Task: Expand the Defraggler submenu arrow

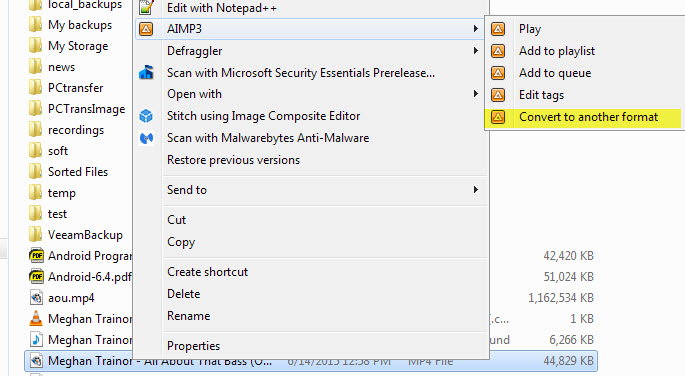Action: (x=475, y=51)
